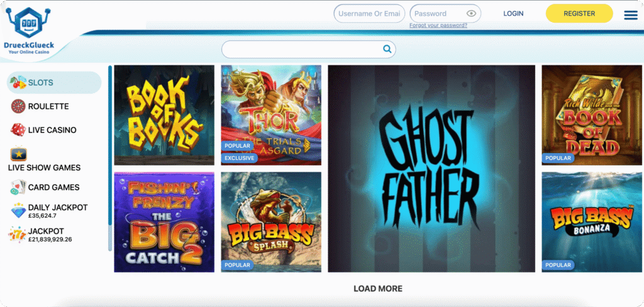Open the DrueckGlueck logo home link
The image size is (644, 307).
(29, 31)
